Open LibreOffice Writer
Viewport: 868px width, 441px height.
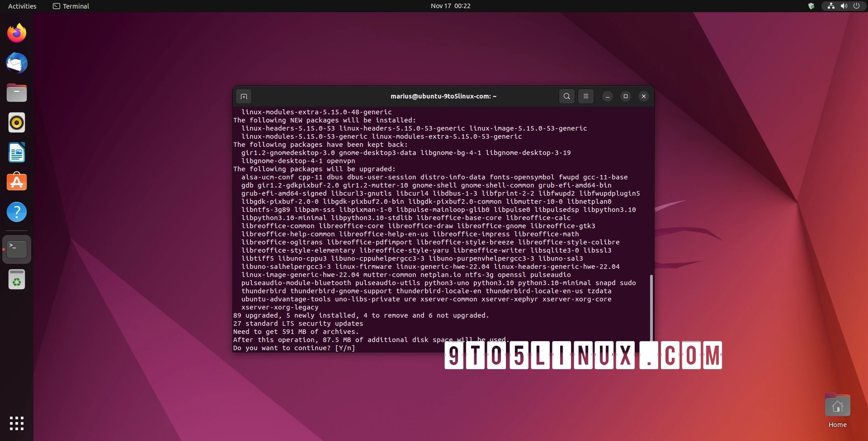[17, 152]
